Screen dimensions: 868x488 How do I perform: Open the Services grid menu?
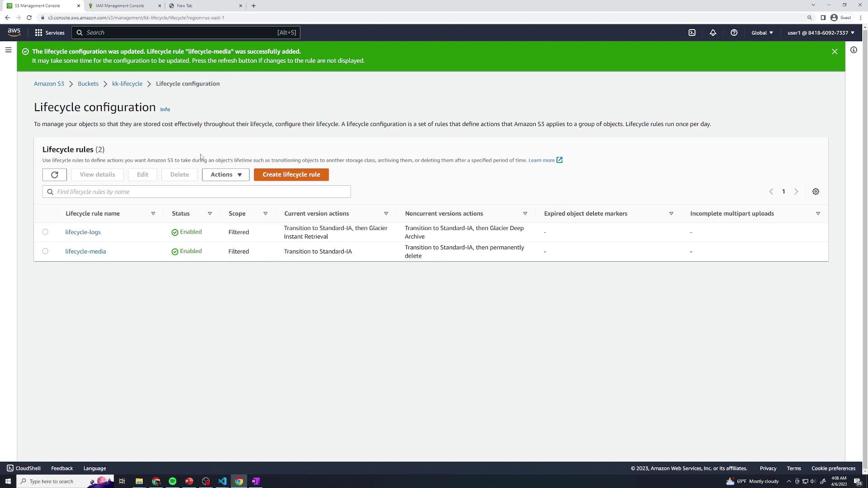pos(50,33)
